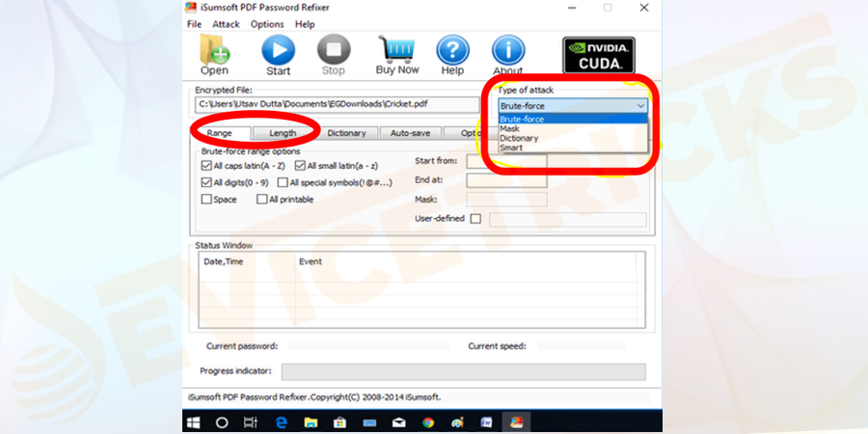
Task: Open the Help menu in menu bar
Action: click(x=305, y=24)
